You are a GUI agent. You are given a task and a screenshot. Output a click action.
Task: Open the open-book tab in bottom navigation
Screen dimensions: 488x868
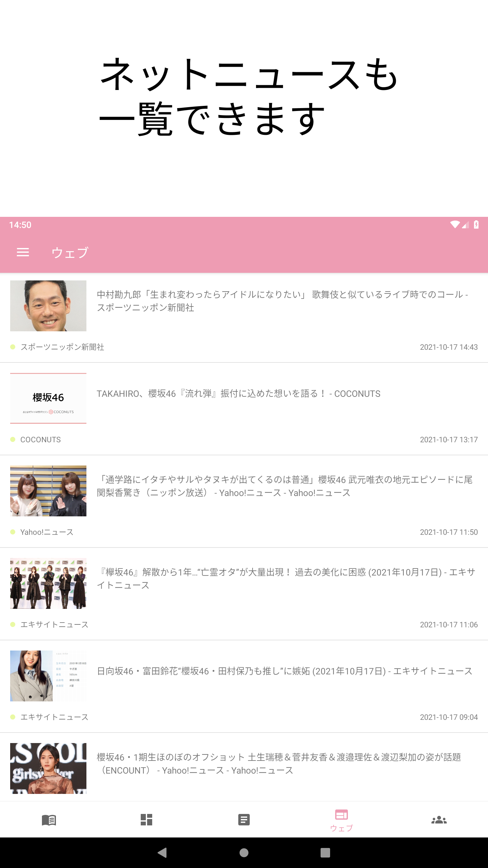49,820
